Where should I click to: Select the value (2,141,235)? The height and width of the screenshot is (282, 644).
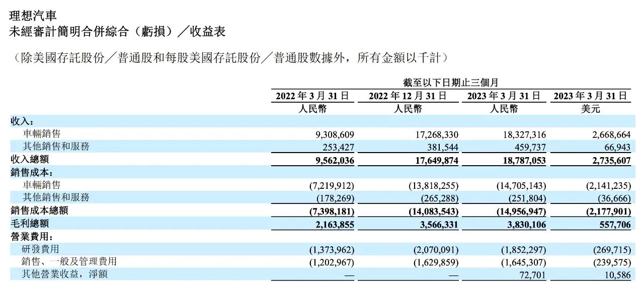608,186
